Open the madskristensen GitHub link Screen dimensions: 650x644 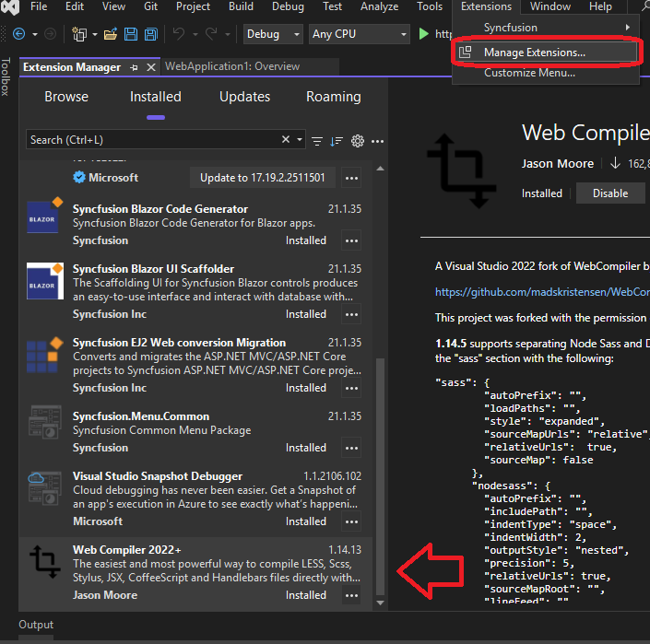point(542,292)
